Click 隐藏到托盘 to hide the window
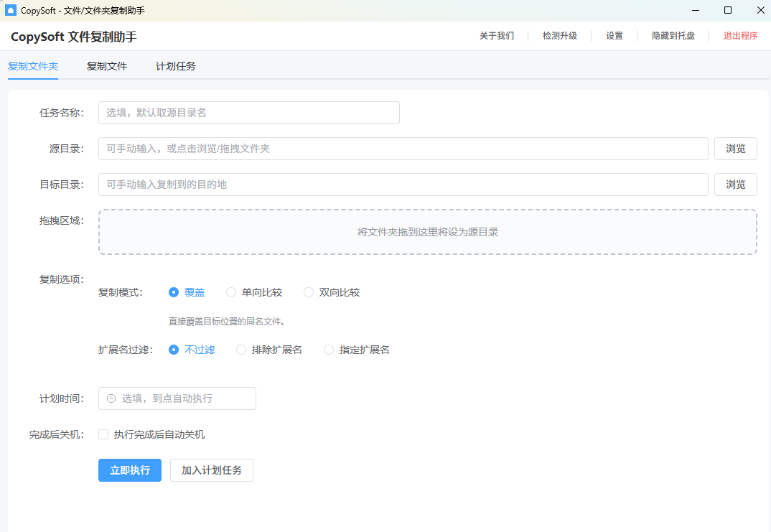Screen dimensions: 771x532 coord(673,36)
